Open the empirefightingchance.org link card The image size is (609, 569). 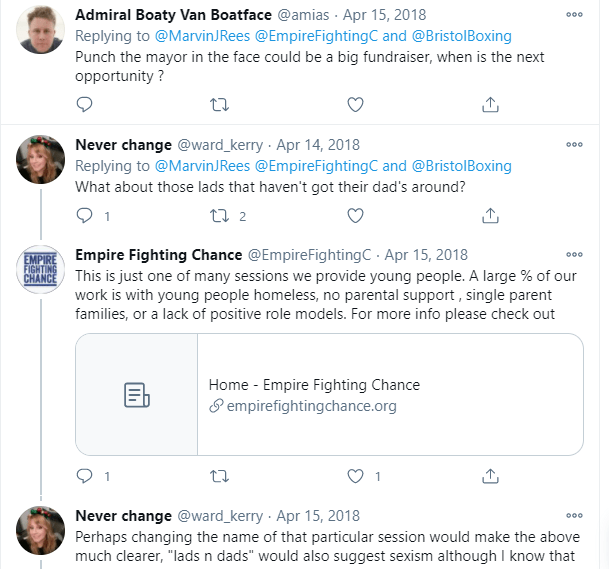tap(329, 394)
